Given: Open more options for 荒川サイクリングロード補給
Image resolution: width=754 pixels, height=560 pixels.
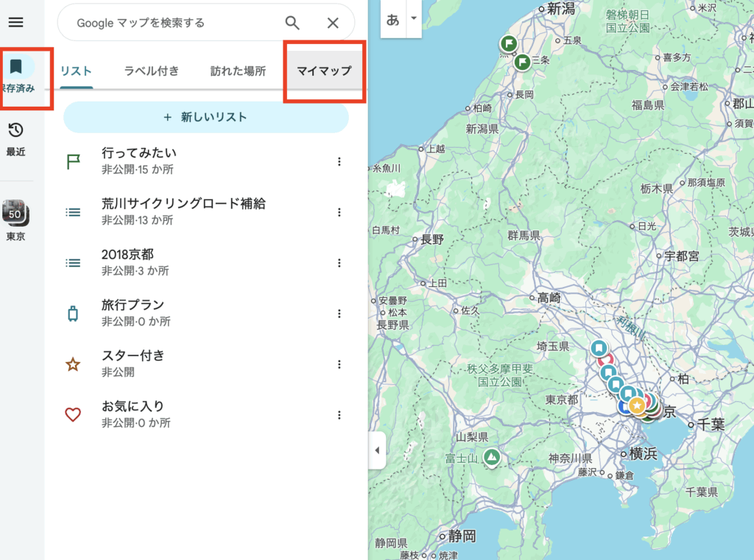Looking at the screenshot, I should 339,213.
